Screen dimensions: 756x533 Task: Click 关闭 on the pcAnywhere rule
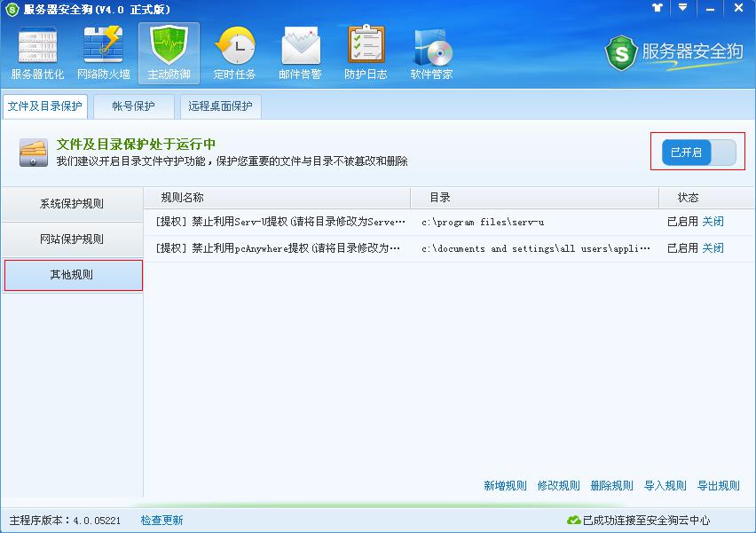[714, 248]
